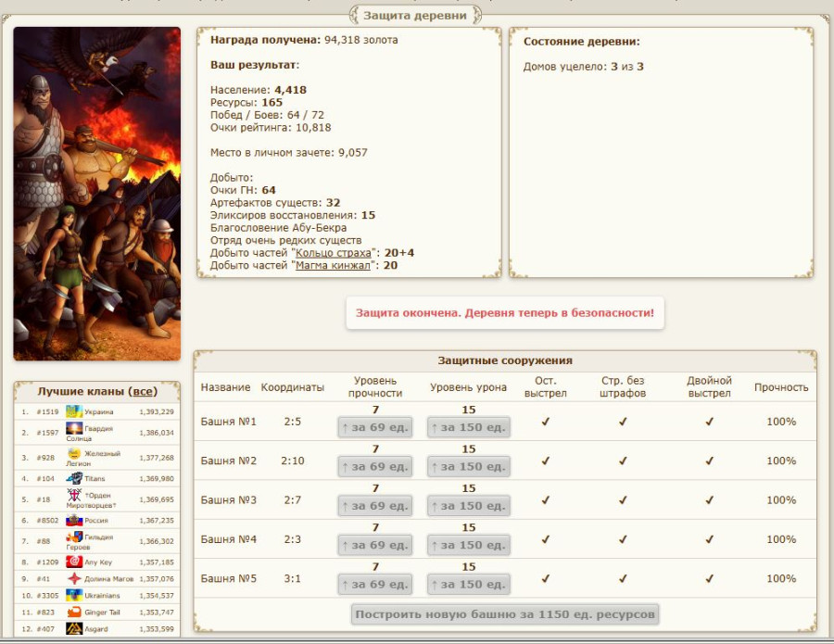Click the Башня №5 name cell

(x=228, y=578)
